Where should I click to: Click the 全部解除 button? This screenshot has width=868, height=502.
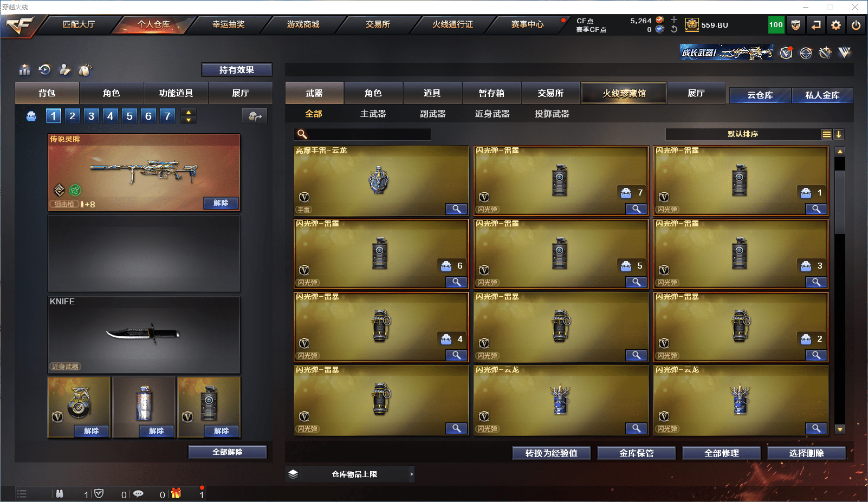(228, 452)
